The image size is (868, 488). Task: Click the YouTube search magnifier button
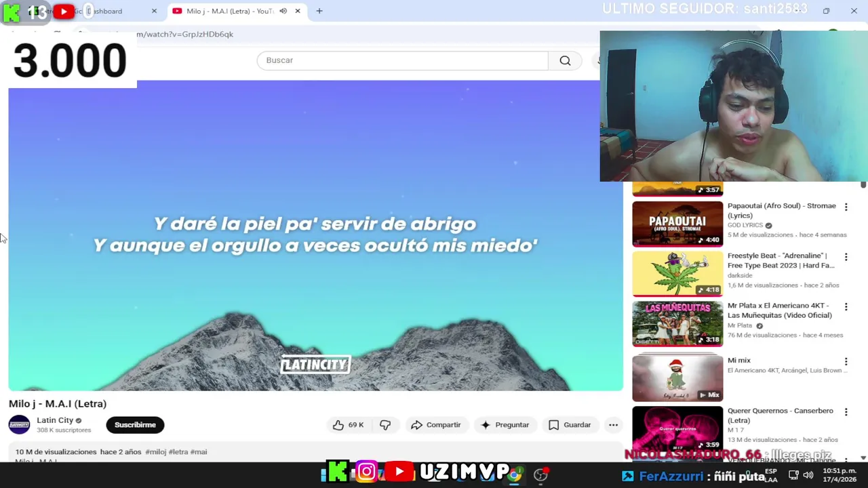[565, 60]
